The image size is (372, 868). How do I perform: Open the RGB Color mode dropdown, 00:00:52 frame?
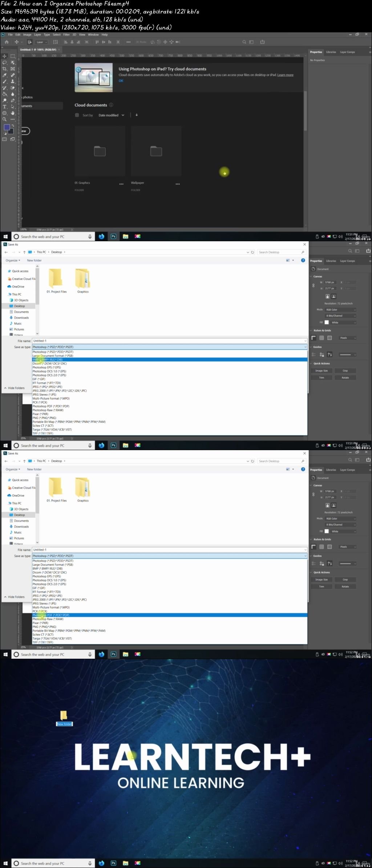click(x=340, y=310)
